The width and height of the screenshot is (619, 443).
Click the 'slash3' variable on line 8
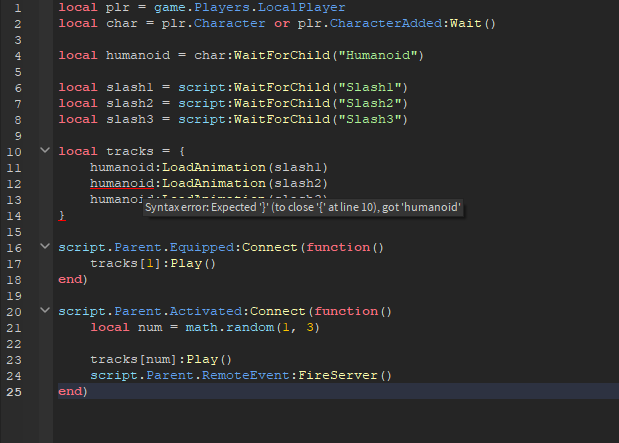click(x=130, y=119)
